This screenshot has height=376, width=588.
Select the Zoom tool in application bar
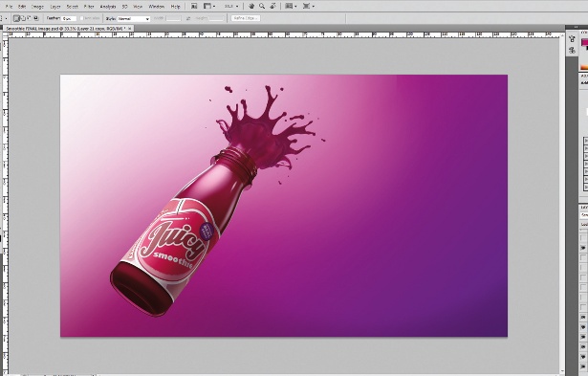(262, 6)
